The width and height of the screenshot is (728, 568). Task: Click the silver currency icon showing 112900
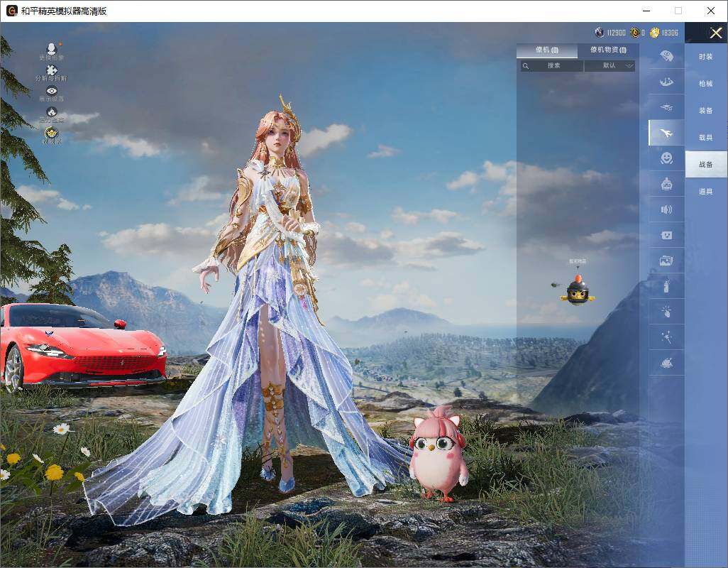tap(600, 33)
